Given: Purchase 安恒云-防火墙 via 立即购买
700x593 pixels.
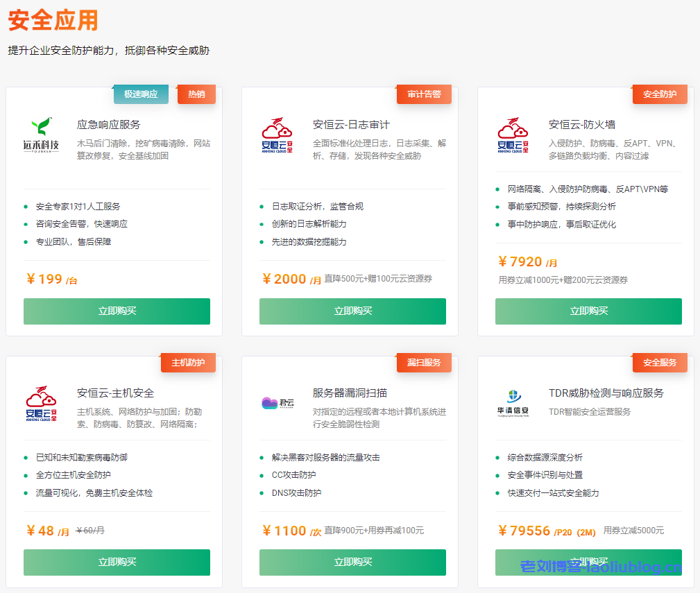Looking at the screenshot, I should (588, 311).
